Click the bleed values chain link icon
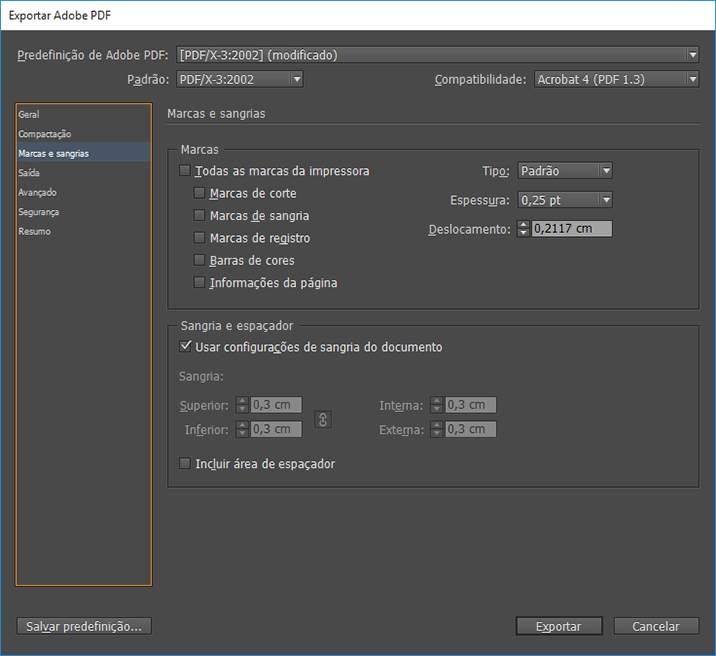Image resolution: width=716 pixels, height=656 pixels. (322, 420)
